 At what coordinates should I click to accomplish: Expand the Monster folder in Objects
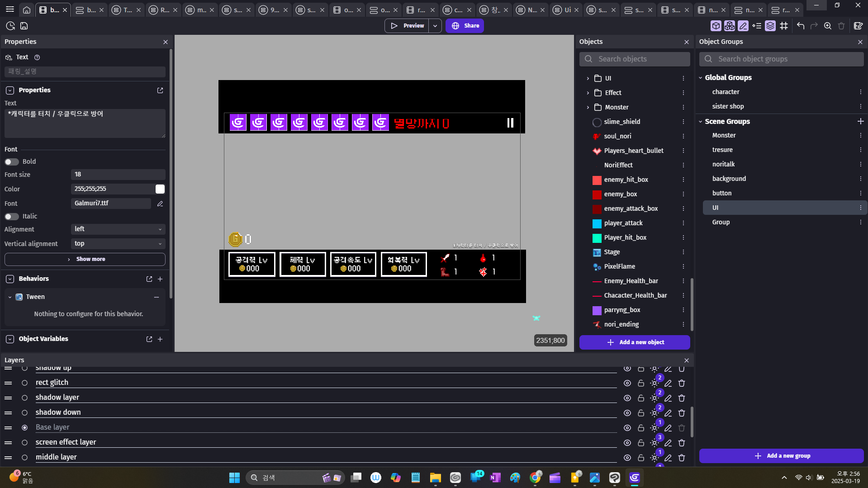(x=588, y=107)
